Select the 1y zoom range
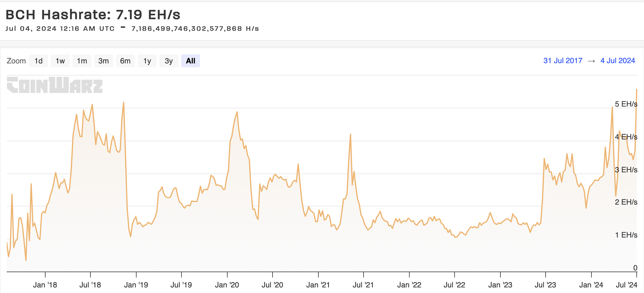 click(x=147, y=61)
